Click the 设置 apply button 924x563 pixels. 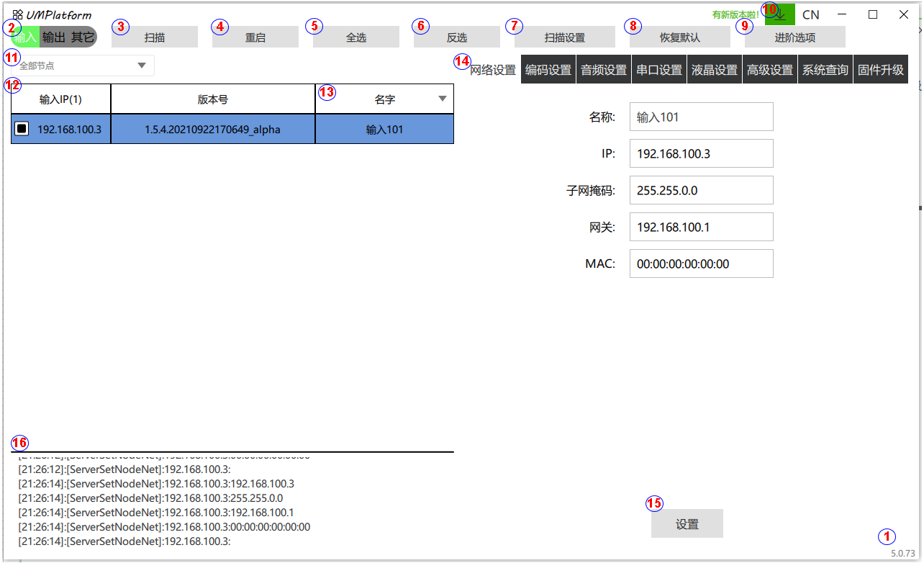[x=687, y=524]
